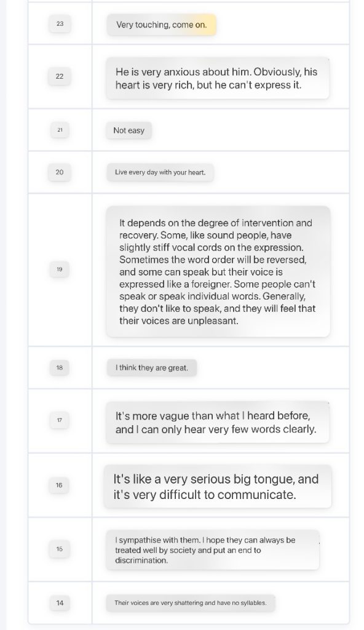Select 'I think they are great.' comment

152,368
